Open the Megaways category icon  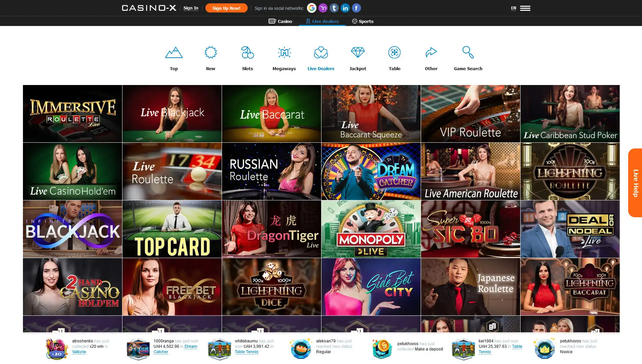point(284,53)
